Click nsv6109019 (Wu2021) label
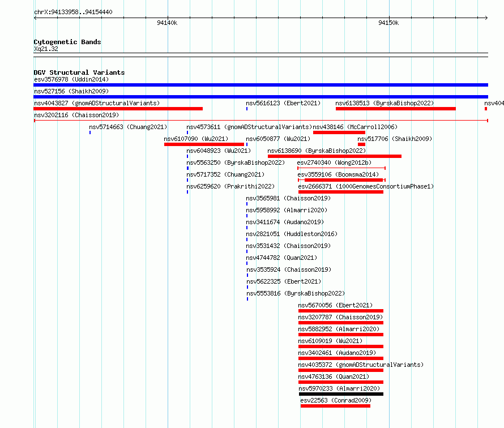 click(330, 341)
